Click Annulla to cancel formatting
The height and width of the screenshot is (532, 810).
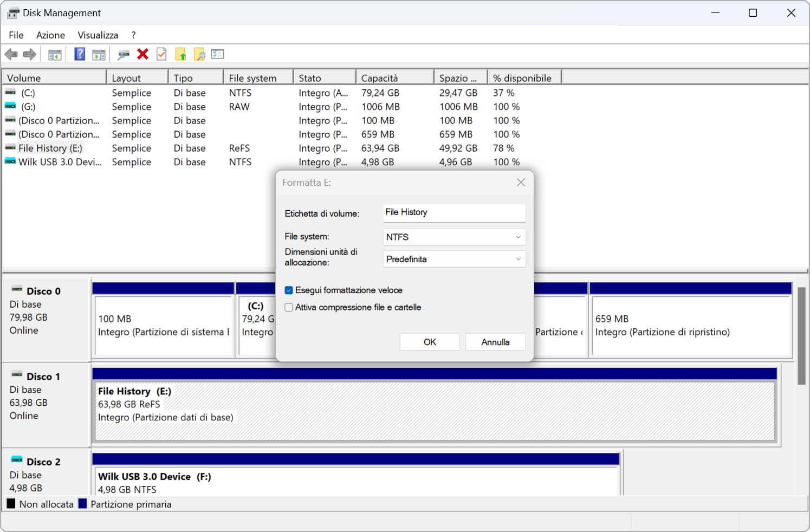495,342
